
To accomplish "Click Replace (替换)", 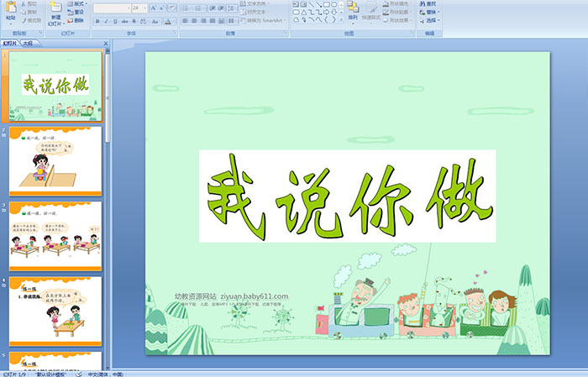I will point(429,12).
